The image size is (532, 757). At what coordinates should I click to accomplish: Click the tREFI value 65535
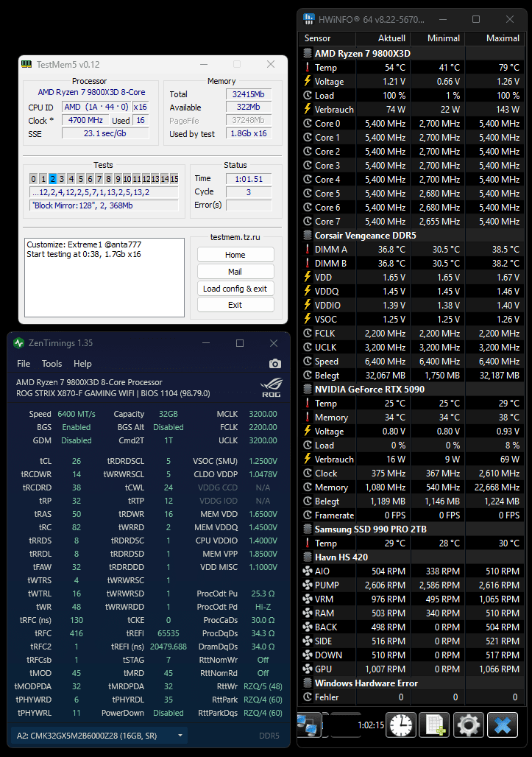click(x=169, y=633)
